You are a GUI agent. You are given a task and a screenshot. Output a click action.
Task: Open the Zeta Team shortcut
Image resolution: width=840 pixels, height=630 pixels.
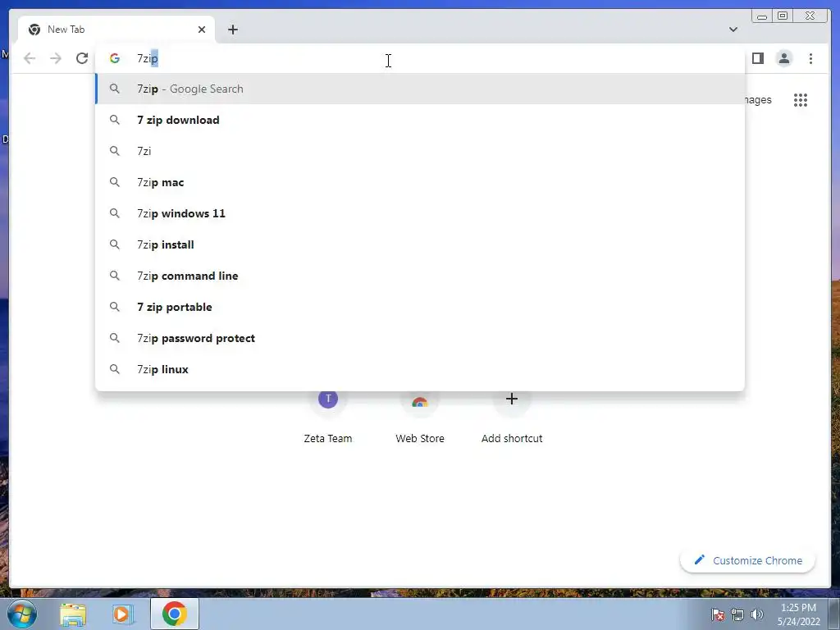[x=328, y=418]
